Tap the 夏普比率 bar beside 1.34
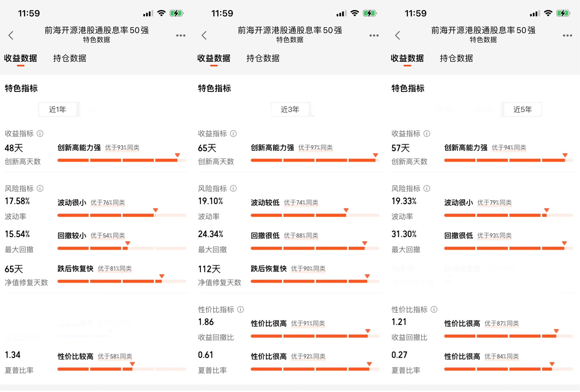 122,369
